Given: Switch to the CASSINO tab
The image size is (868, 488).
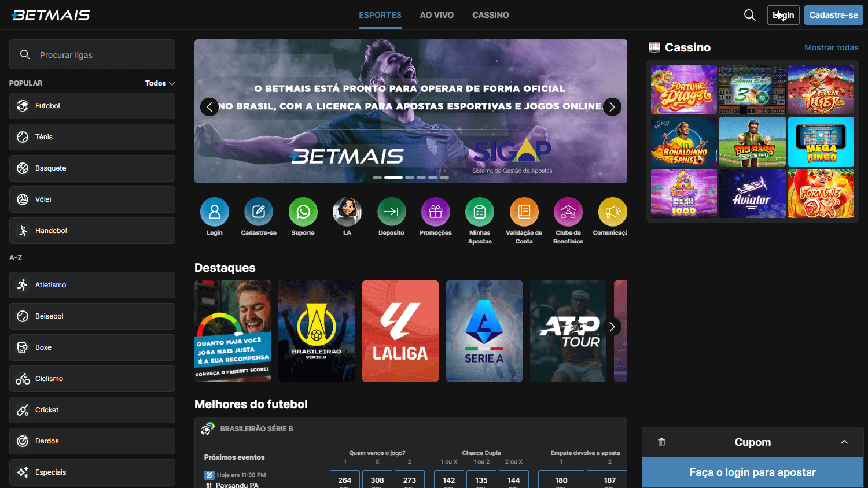Looking at the screenshot, I should pyautogui.click(x=491, y=15).
